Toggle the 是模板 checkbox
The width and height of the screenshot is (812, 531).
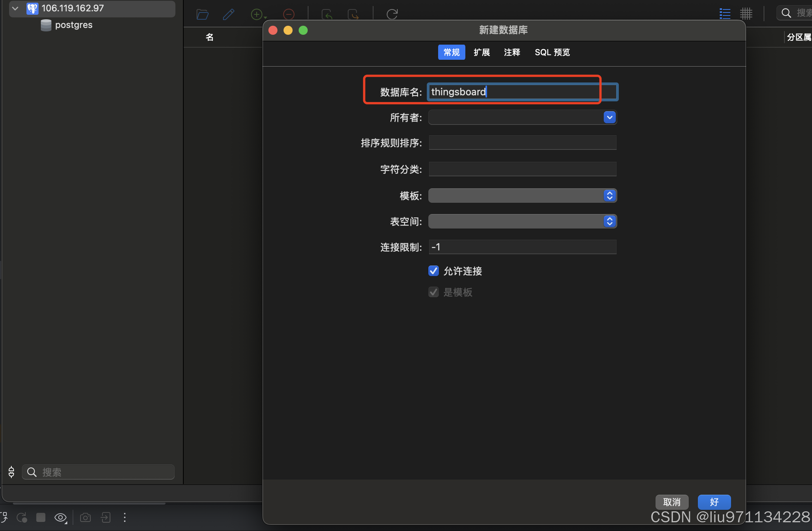434,292
